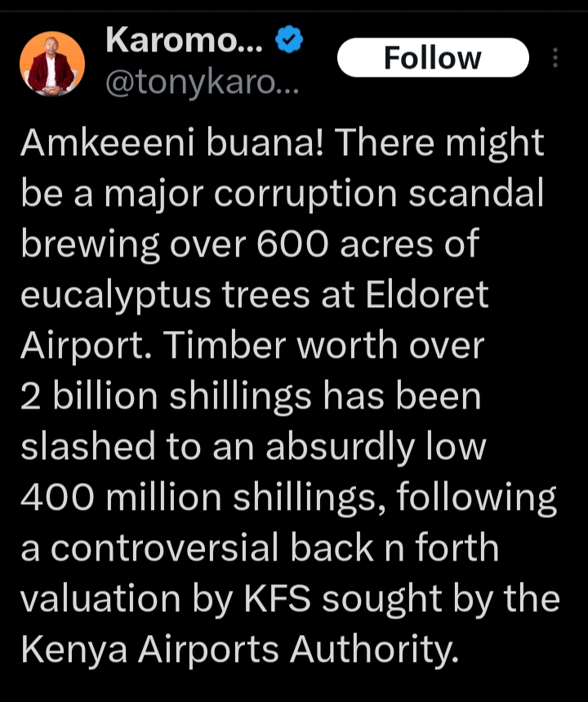Open the Karomo profile avatar picture
This screenshot has height=702, width=588.
[x=52, y=64]
